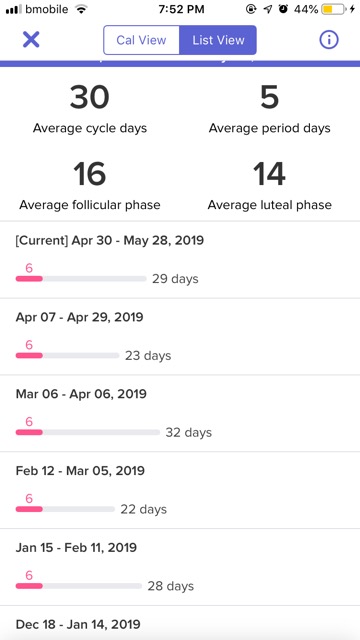Tap the 32 days cycle progress bar
Viewport: 360px width, 640px height.
[88, 432]
